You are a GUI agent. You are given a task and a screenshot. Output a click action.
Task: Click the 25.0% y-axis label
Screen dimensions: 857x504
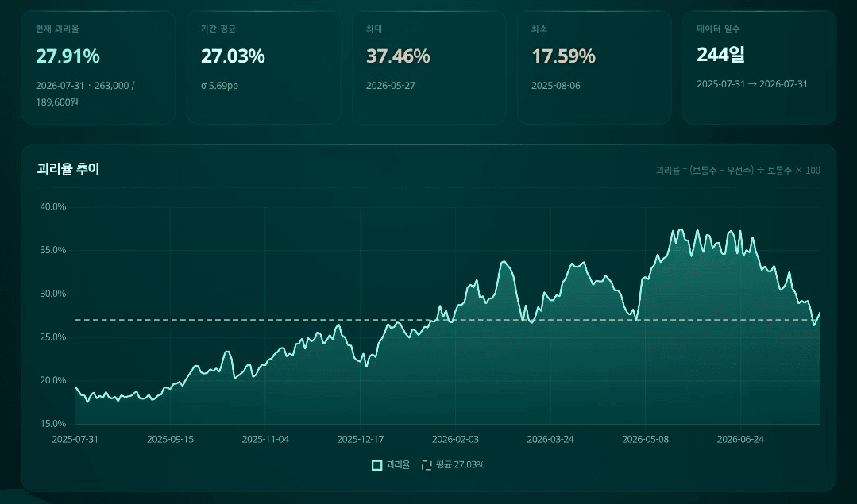click(x=52, y=337)
